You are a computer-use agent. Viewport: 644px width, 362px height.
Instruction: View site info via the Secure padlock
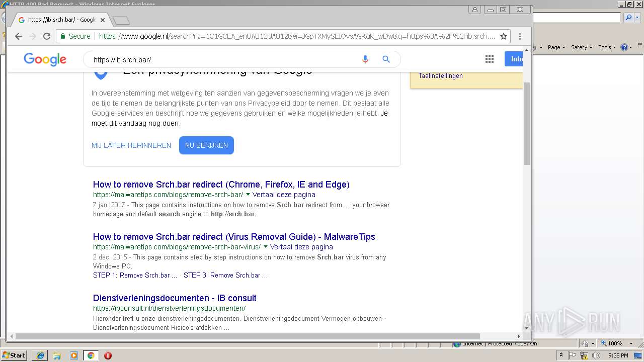coord(75,36)
